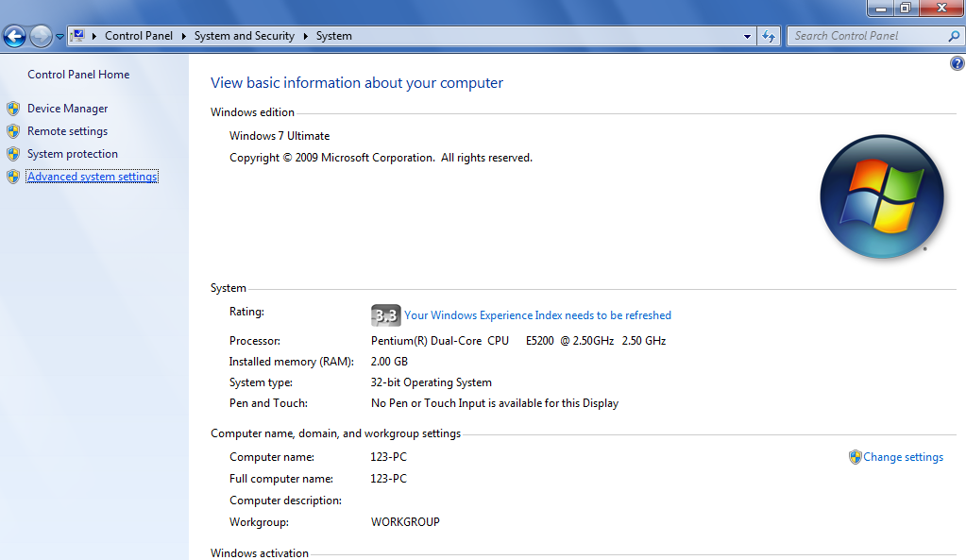The height and width of the screenshot is (560, 966).
Task: Select System in the address breadcrumb
Action: pyautogui.click(x=334, y=36)
